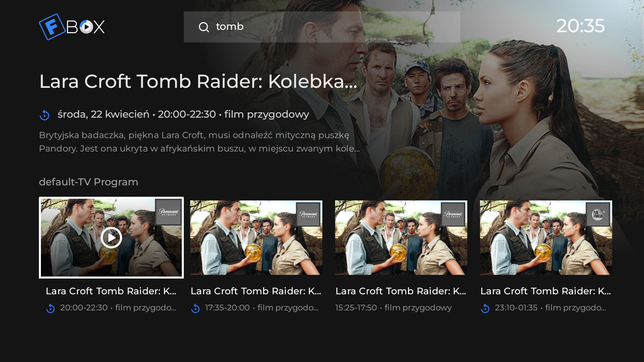Click Paramount Network logo on 17:35-20:00 card
Screen dimensions: 644x362
click(308, 214)
